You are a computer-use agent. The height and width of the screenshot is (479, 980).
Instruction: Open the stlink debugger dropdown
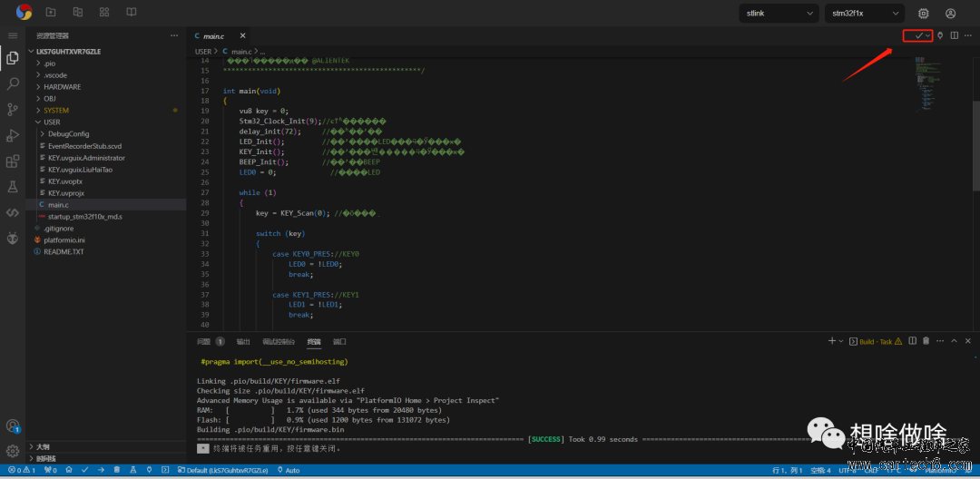pos(779,13)
